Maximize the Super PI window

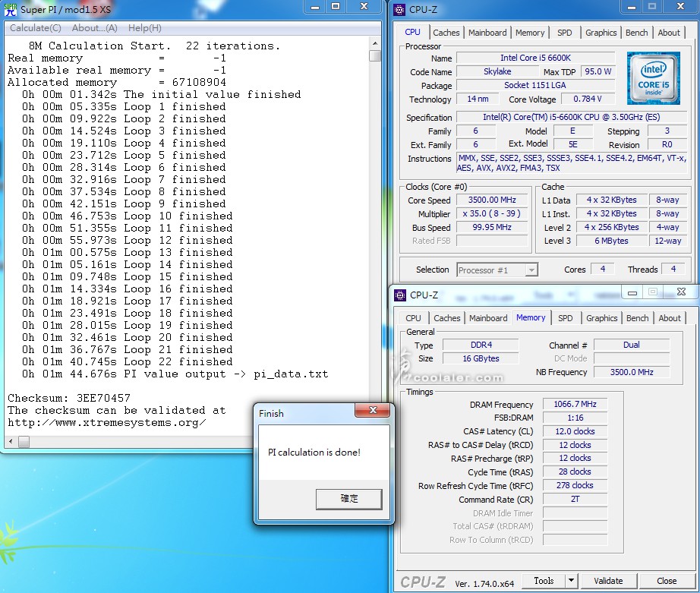[336, 7]
